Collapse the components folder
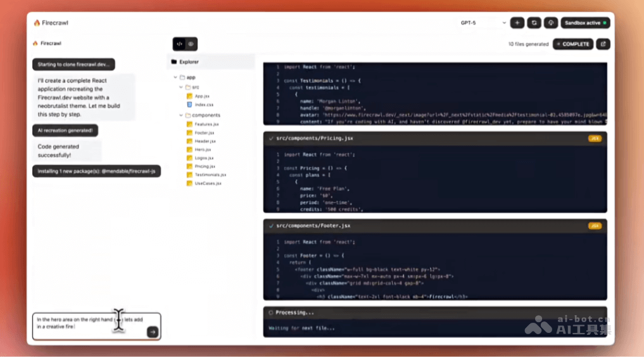 [181, 115]
